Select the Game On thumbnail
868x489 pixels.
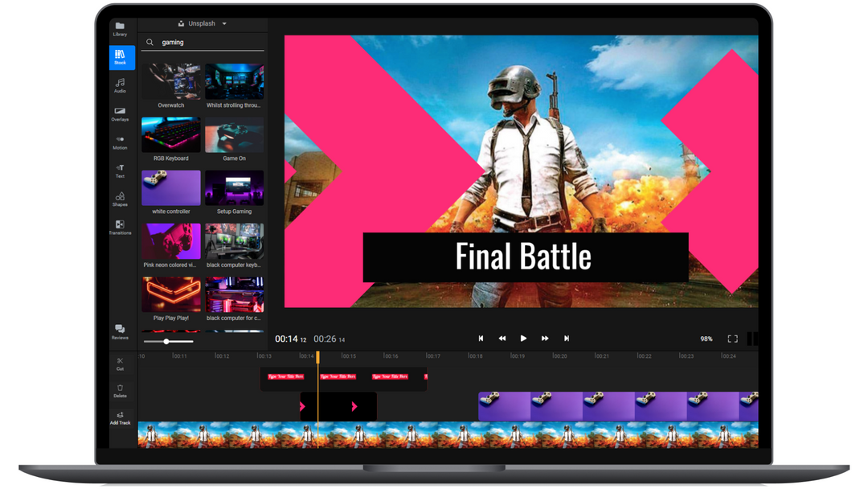click(x=234, y=134)
